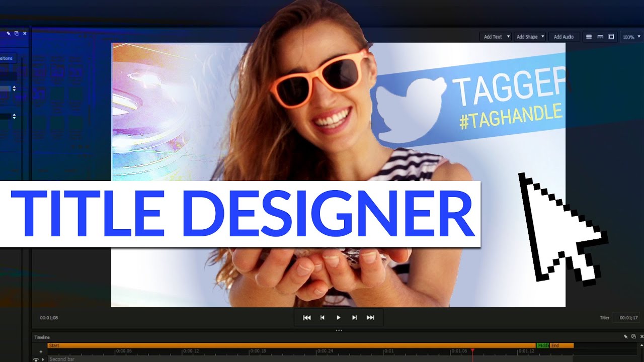Pin the Timeline panel
Screen dimensions: 644x362
[x=625, y=336]
